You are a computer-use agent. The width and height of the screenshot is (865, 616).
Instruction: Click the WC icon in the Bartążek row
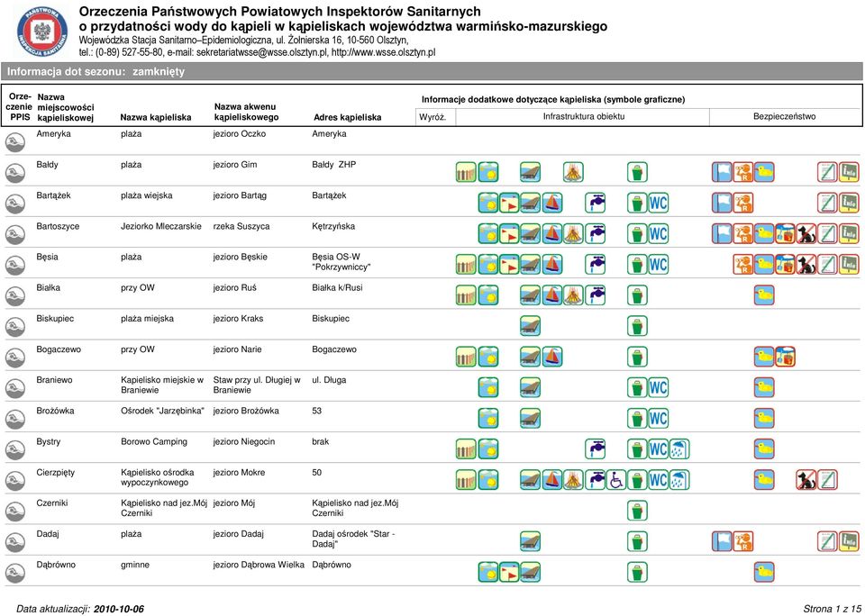(658, 203)
